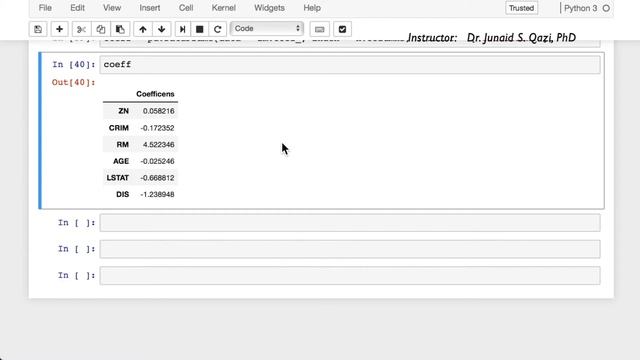Click the second empty code cell

tap(350, 249)
